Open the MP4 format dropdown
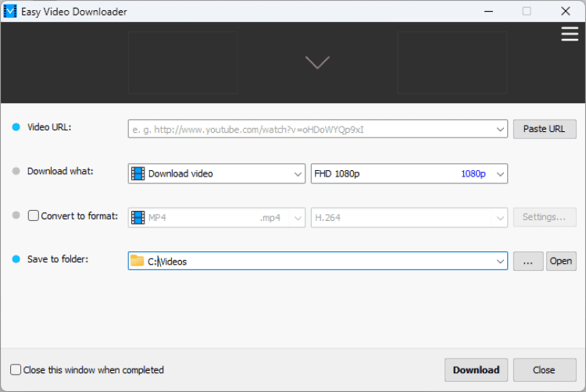 point(298,218)
